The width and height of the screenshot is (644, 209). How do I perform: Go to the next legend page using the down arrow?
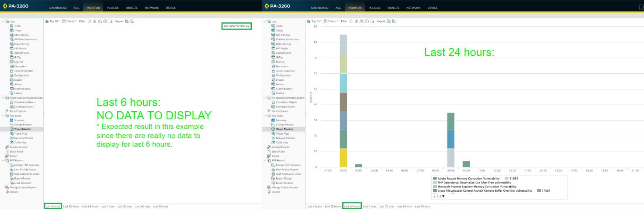click(443, 196)
